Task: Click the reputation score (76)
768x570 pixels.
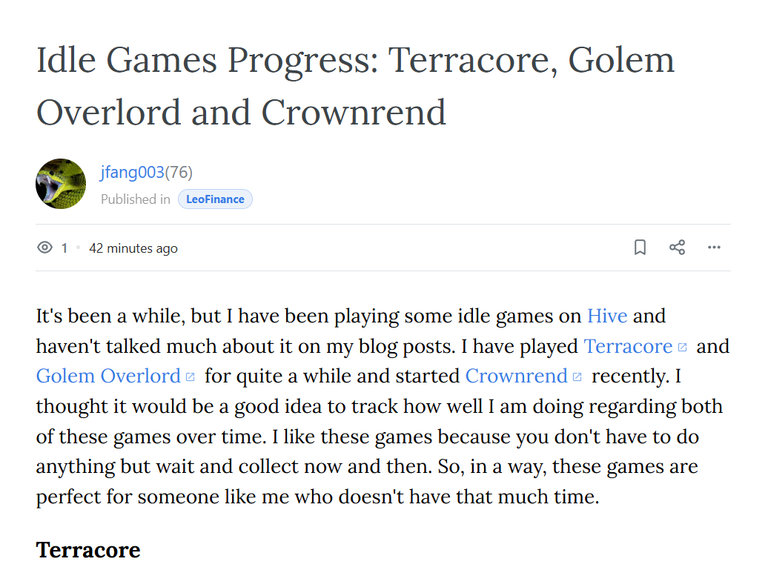Action: tap(179, 172)
